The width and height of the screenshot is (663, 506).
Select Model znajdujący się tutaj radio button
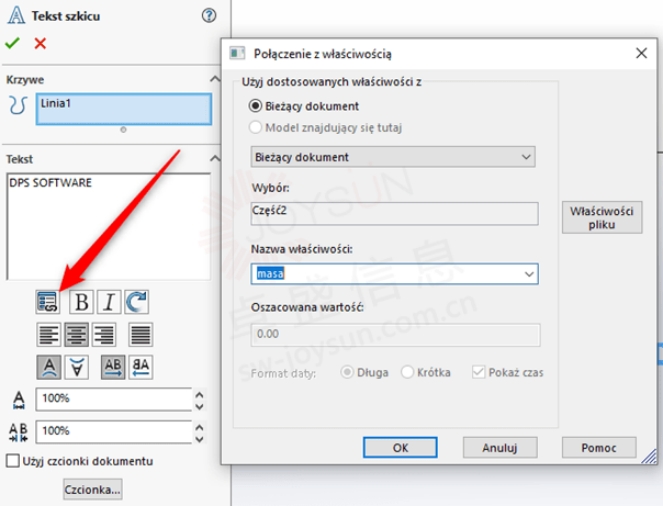(255, 127)
